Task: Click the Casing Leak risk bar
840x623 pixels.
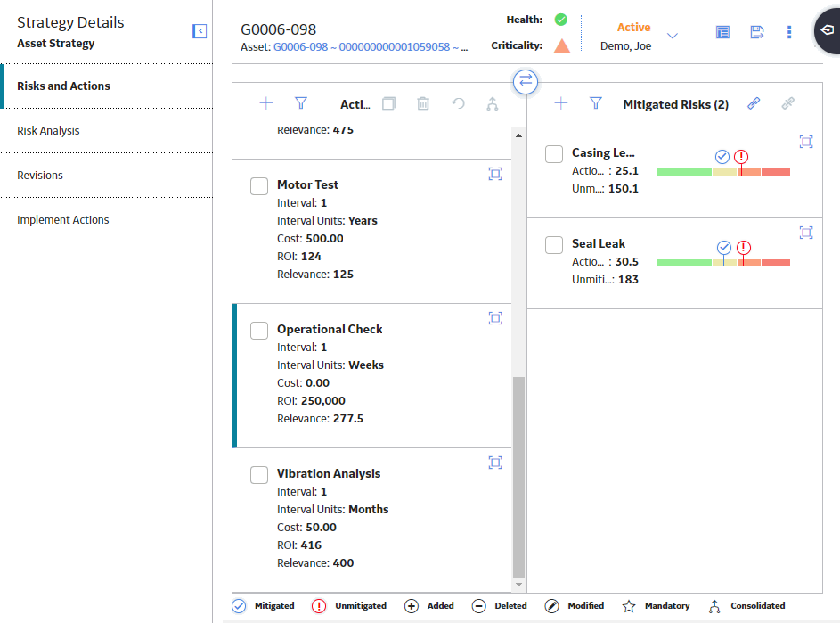Action: [722, 172]
